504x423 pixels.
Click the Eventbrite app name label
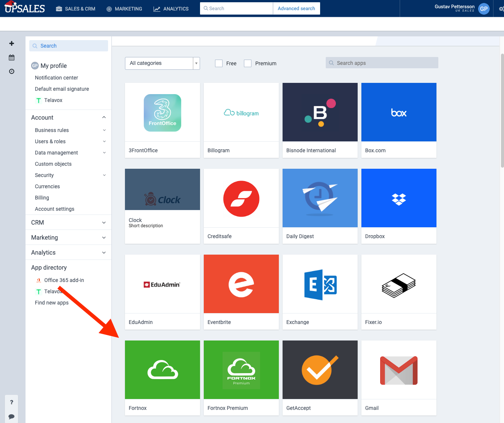[219, 322]
